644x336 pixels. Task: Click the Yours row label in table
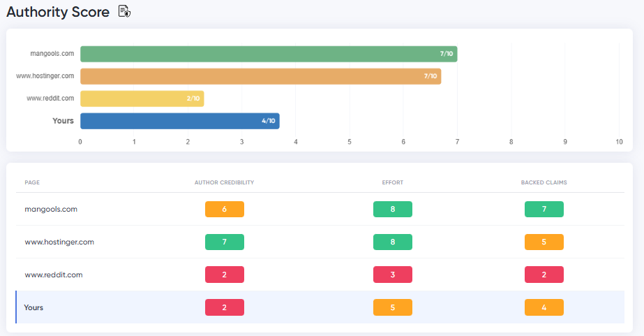(33, 307)
